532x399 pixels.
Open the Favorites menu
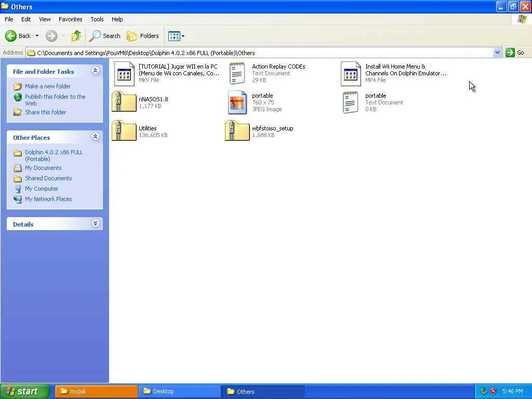pyautogui.click(x=71, y=19)
